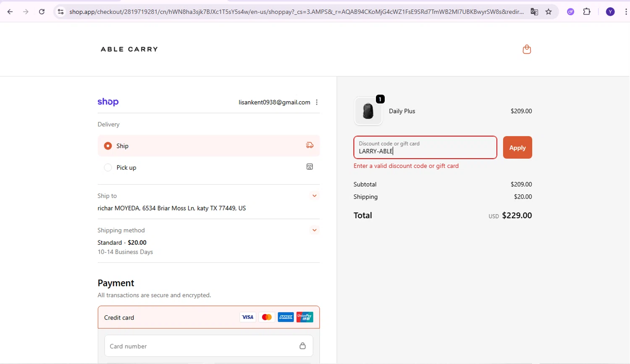The height and width of the screenshot is (364, 630).
Task: Click the Payment heading
Action: [116, 283]
